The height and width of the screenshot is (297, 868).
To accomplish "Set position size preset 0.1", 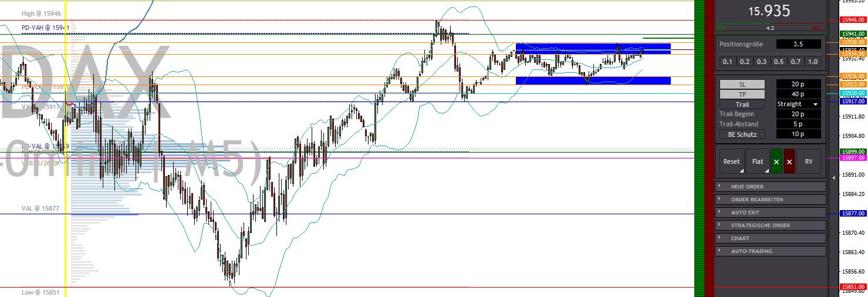I will click(x=728, y=62).
